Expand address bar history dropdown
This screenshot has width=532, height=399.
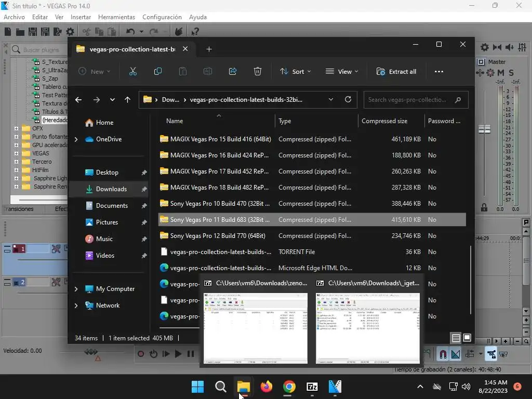331,99
